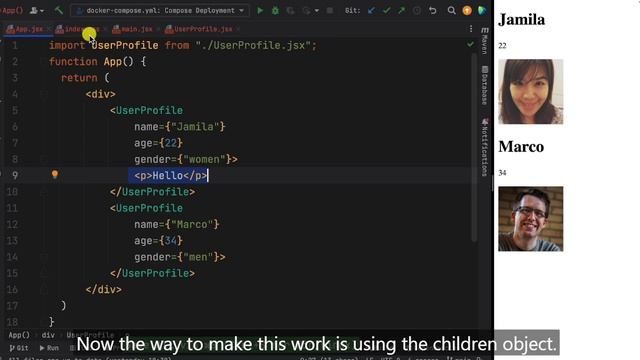Close the App.jsx tab
Screen dimensions: 640x360
[48, 29]
